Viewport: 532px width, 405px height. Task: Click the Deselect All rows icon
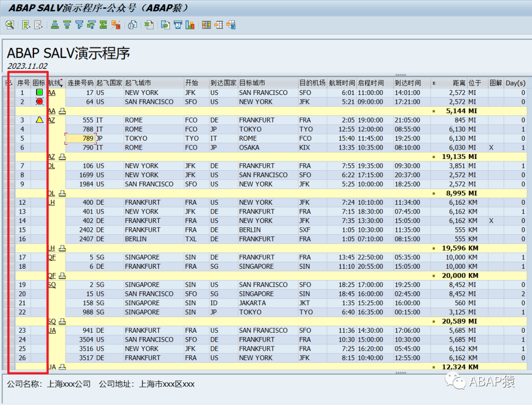pyautogui.click(x=38, y=25)
